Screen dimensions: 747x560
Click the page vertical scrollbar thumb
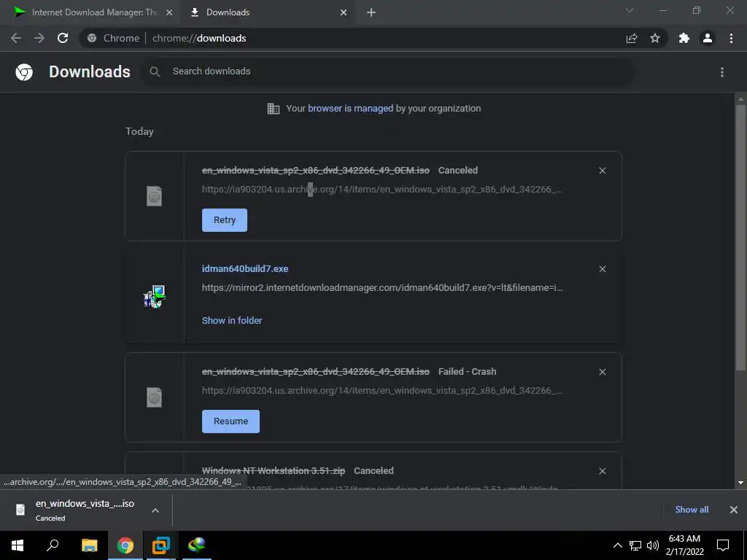pyautogui.click(x=740, y=237)
